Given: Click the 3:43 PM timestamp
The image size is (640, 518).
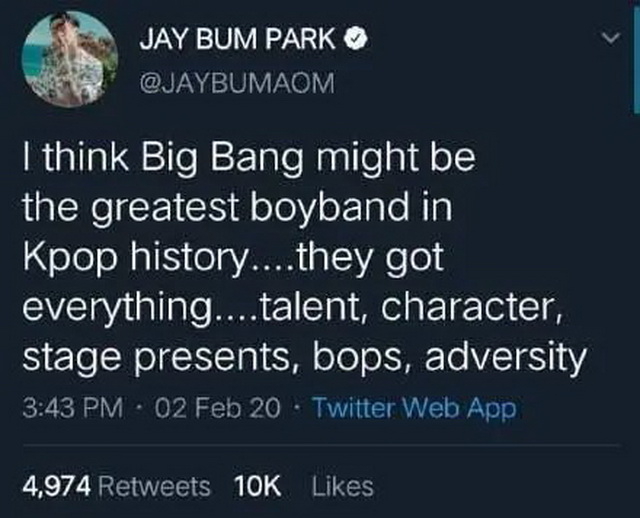Looking at the screenshot, I should (73, 407).
